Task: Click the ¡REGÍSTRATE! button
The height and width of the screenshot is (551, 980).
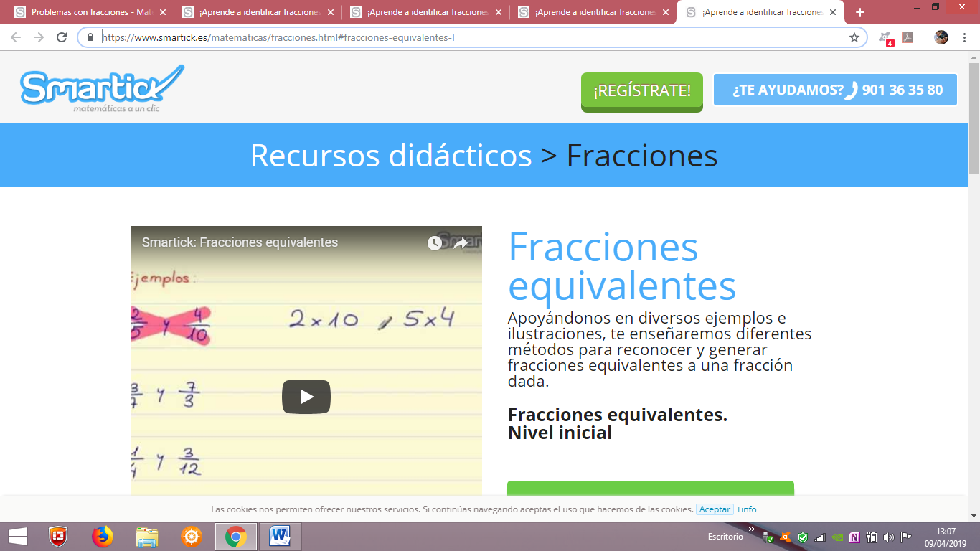Action: 642,91
